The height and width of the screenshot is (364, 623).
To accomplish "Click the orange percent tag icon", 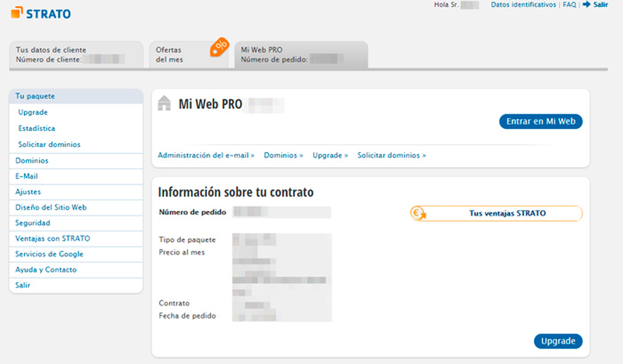I will point(219,47).
